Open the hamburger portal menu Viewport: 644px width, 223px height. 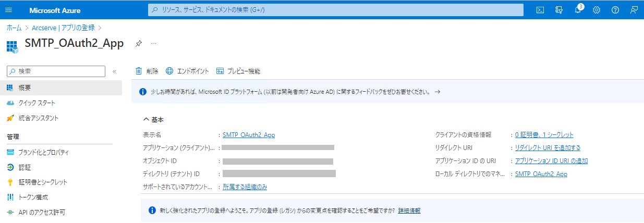[8, 10]
